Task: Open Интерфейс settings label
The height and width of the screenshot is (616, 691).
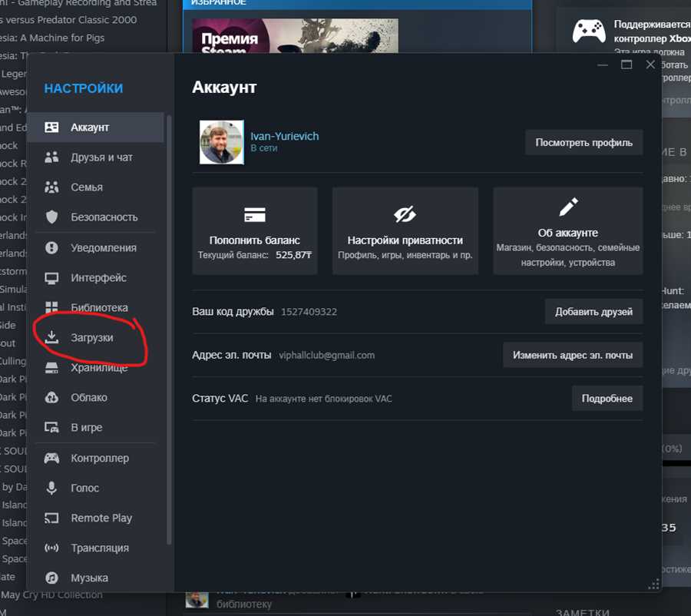Action: (x=98, y=278)
